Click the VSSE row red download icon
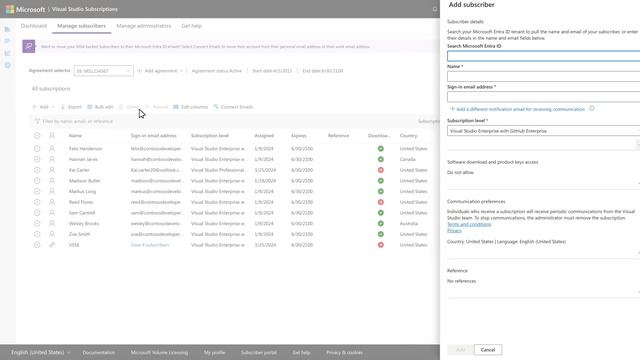The image size is (640, 360). point(380,245)
